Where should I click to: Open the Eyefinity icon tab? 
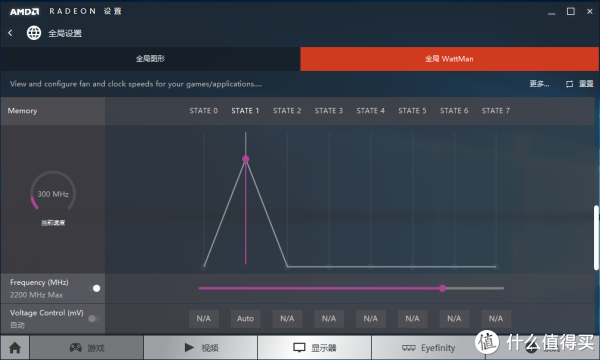[408, 348]
